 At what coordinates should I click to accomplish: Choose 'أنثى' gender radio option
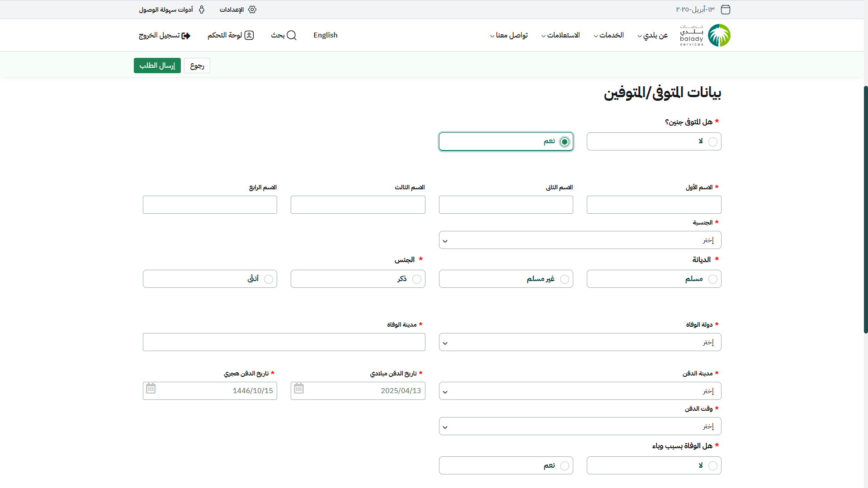pos(268,279)
